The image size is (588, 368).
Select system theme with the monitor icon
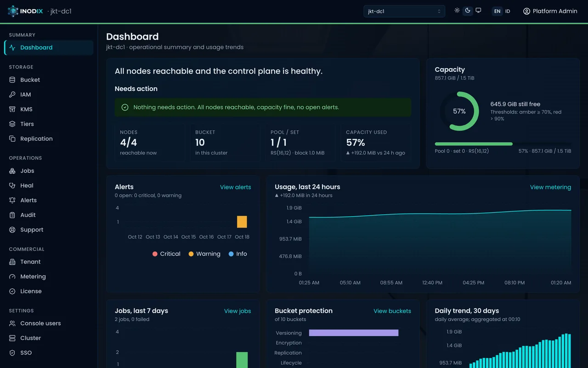coord(478,11)
